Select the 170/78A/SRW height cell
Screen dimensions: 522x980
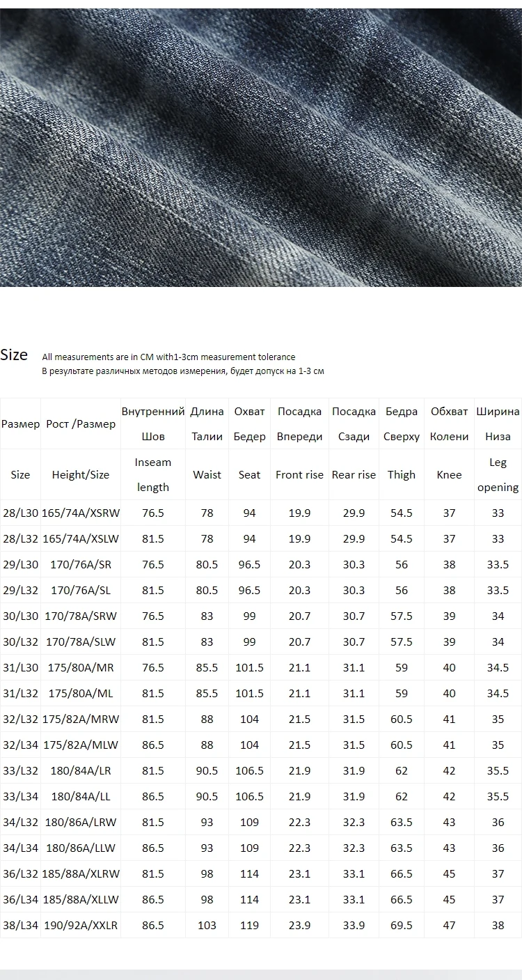(x=81, y=616)
